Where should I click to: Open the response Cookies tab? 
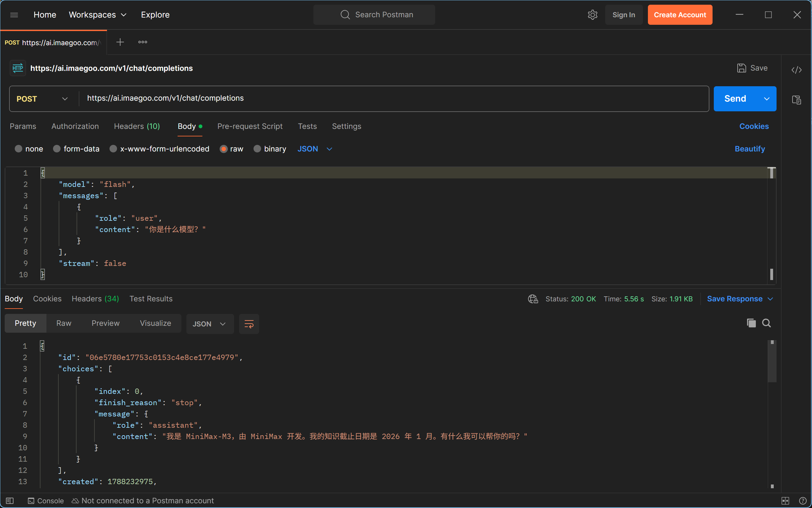pos(47,299)
